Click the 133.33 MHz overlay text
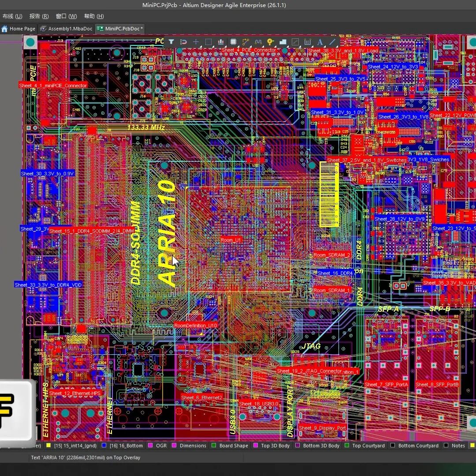The image size is (476, 476). pos(146,127)
